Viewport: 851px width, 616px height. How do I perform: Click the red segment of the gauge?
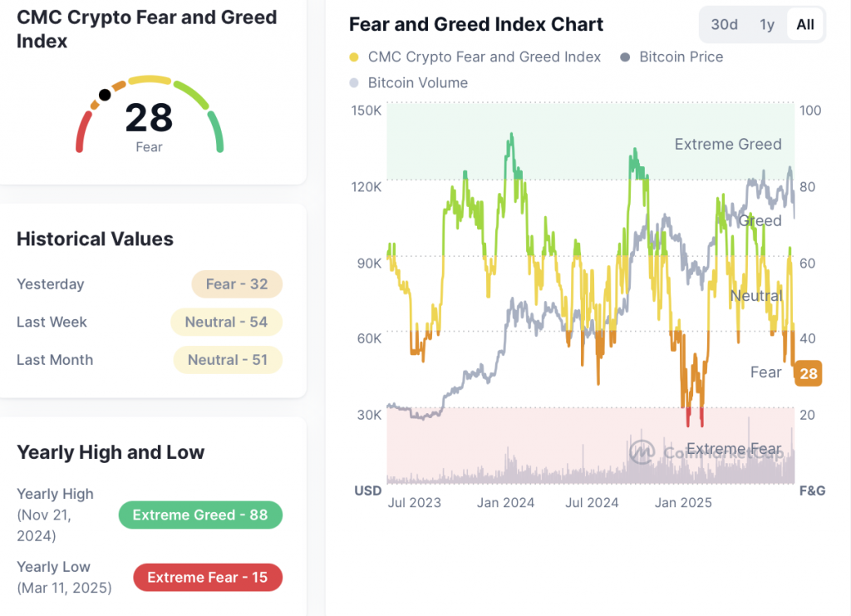tap(82, 133)
